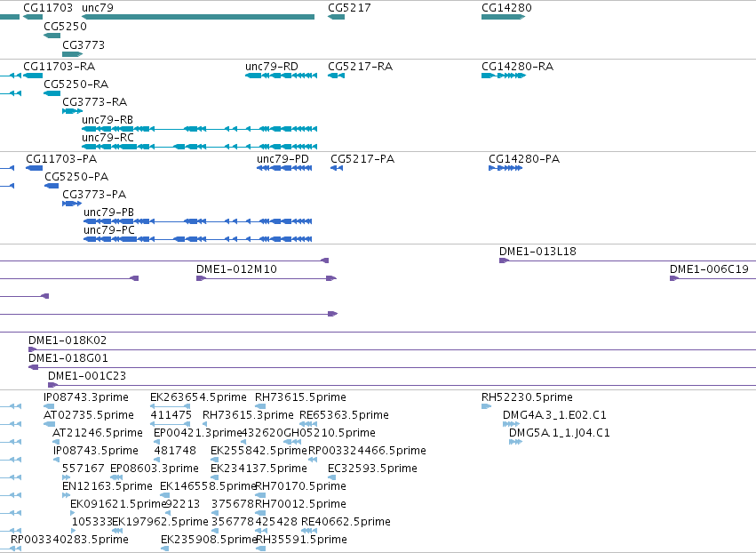The width and height of the screenshot is (756, 553).
Task: Select the unc79-PD coding glyph
Action: pos(284,168)
